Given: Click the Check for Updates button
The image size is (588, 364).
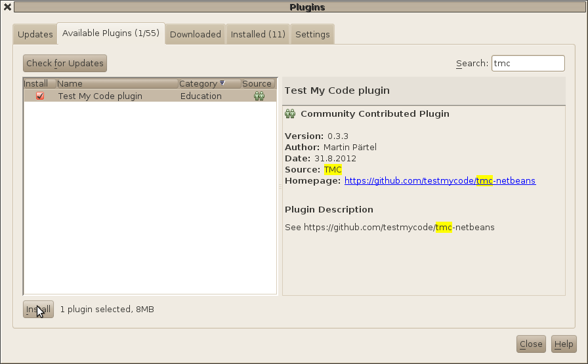Looking at the screenshot, I should point(65,63).
